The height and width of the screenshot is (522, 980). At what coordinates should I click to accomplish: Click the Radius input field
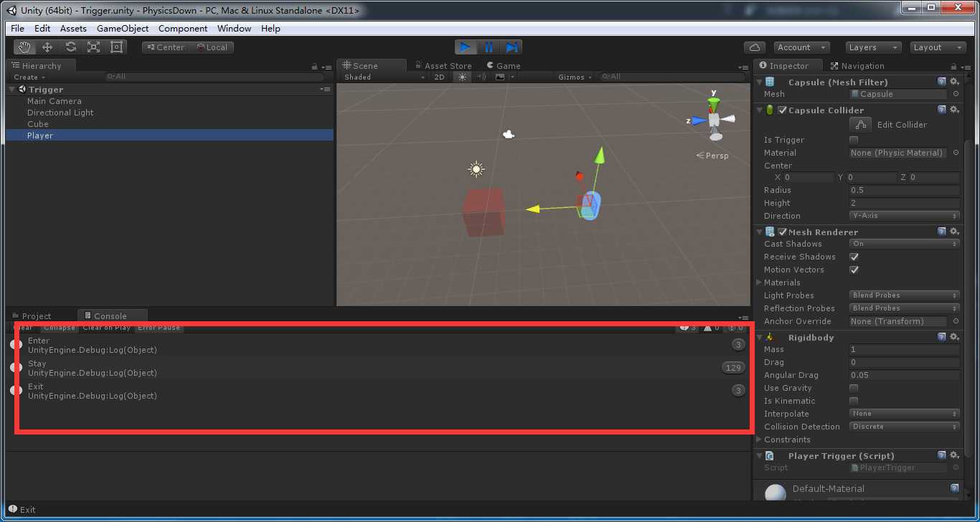click(905, 190)
